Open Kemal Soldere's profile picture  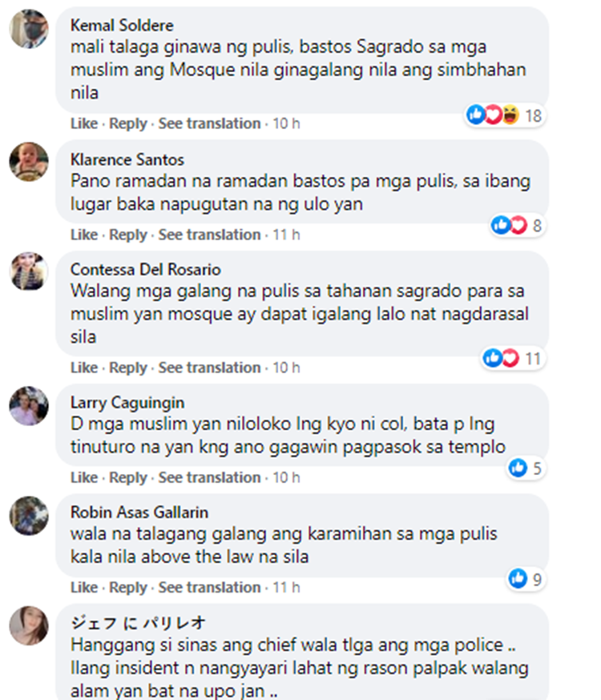tap(29, 29)
